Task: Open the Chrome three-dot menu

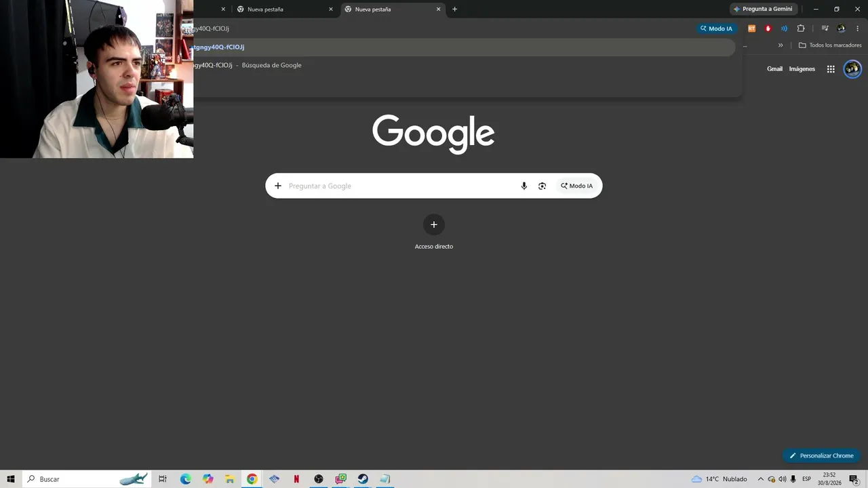Action: 858,28
